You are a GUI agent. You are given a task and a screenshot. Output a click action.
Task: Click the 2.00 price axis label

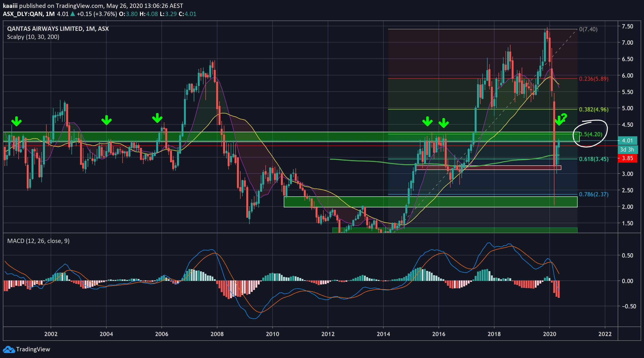click(628, 207)
